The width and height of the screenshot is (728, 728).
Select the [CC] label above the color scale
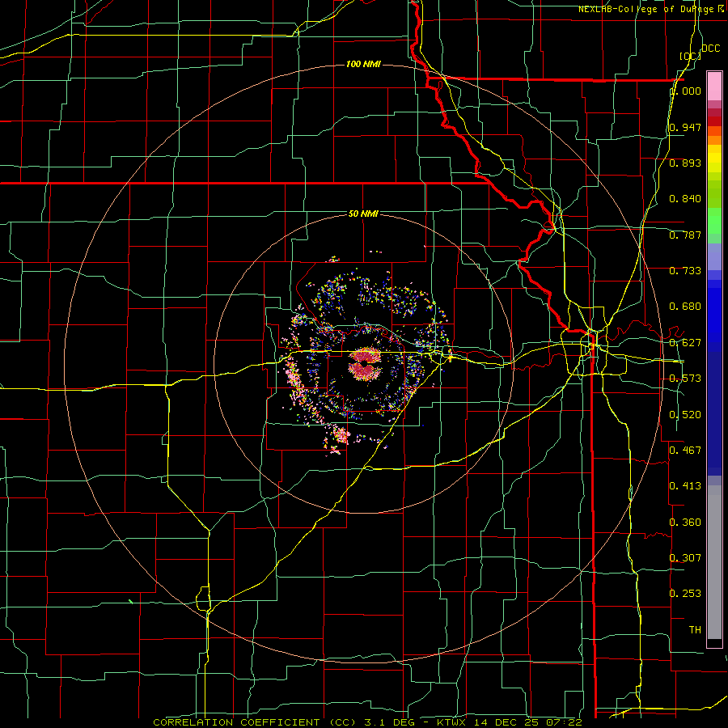tap(690, 56)
